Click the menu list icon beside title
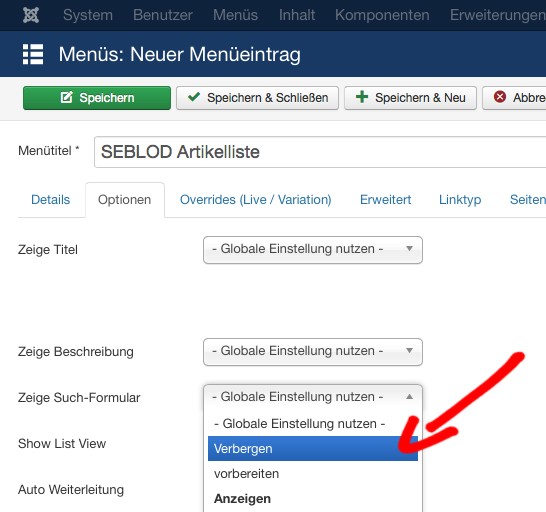 pos(33,54)
